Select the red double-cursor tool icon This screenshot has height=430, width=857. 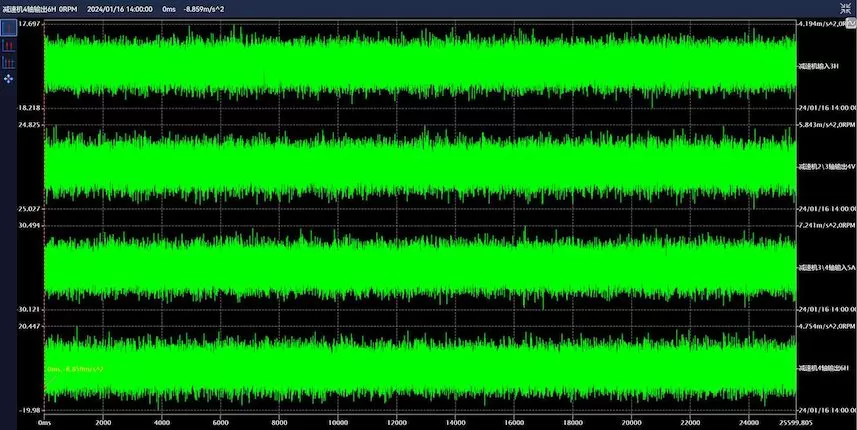(x=9, y=46)
